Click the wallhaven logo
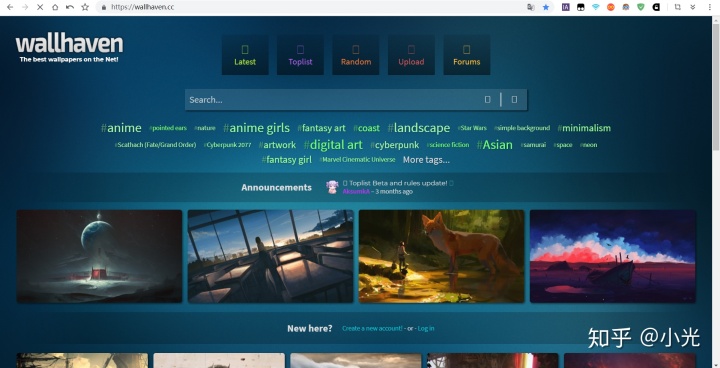This screenshot has height=368, width=720. coord(69,48)
